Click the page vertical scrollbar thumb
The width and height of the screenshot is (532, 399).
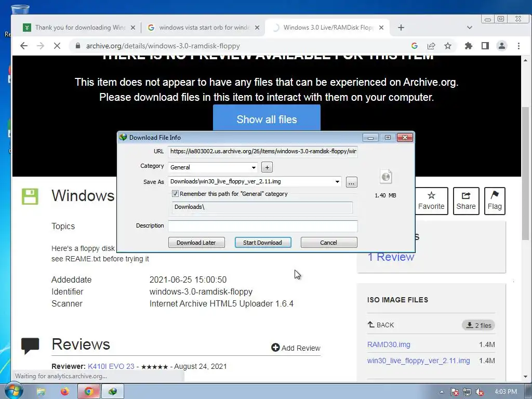(525, 173)
